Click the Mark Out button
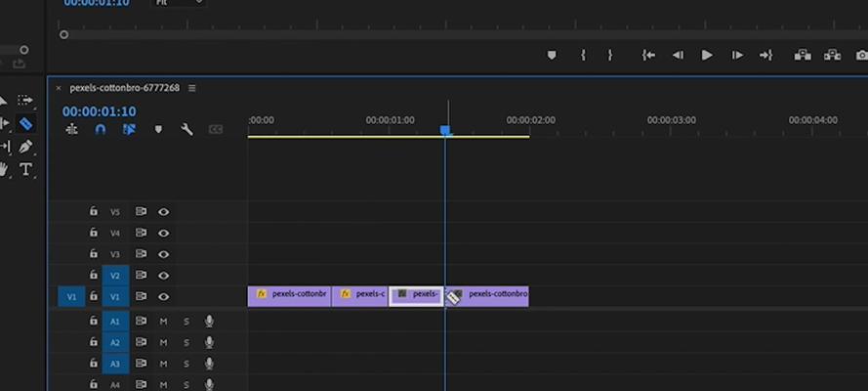868x391 pixels. click(x=610, y=56)
